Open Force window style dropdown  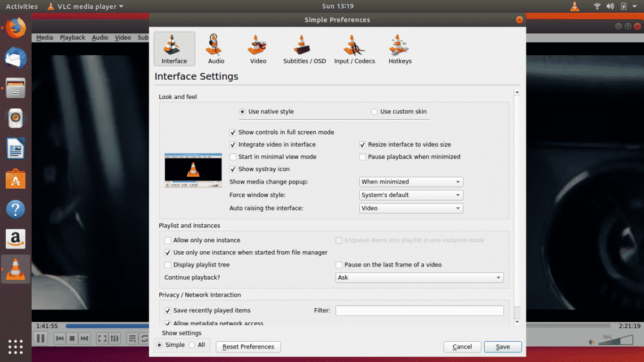(x=411, y=195)
